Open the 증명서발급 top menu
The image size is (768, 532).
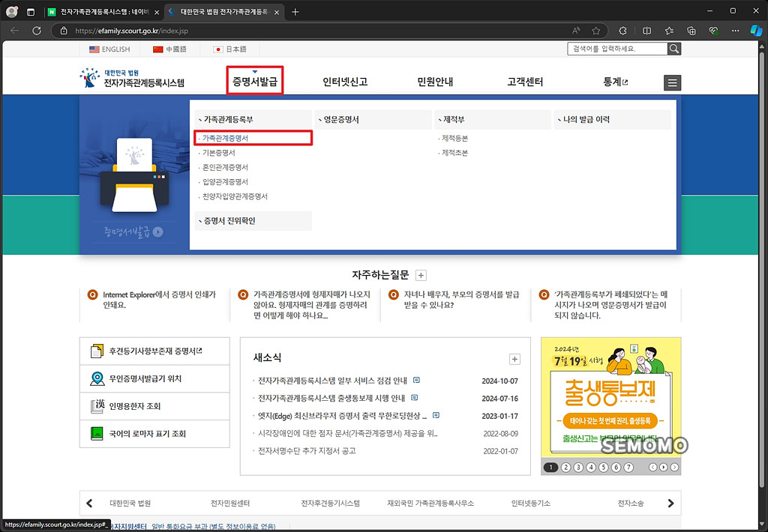255,81
